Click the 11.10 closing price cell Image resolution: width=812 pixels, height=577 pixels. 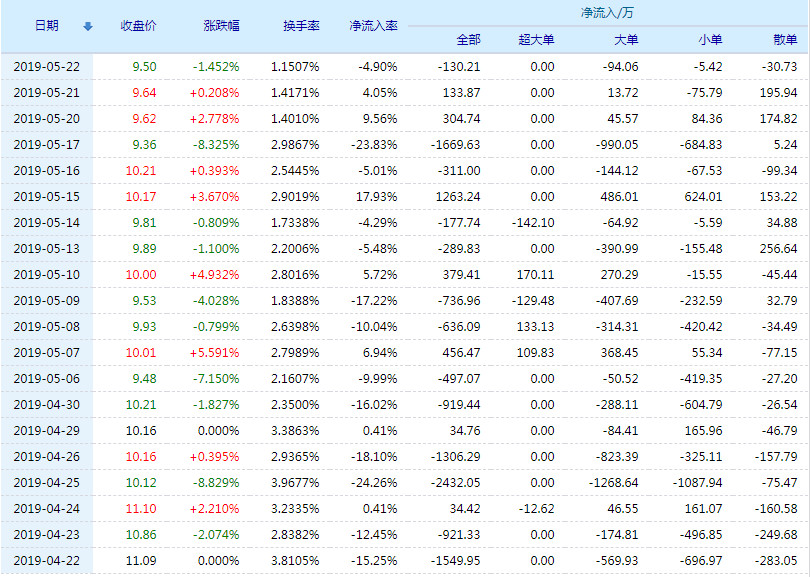(141, 509)
